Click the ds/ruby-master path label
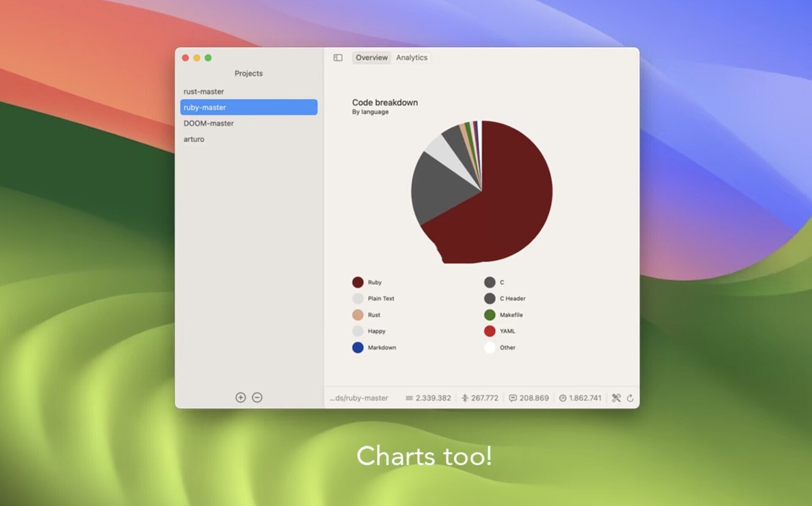The image size is (812, 506). click(359, 398)
